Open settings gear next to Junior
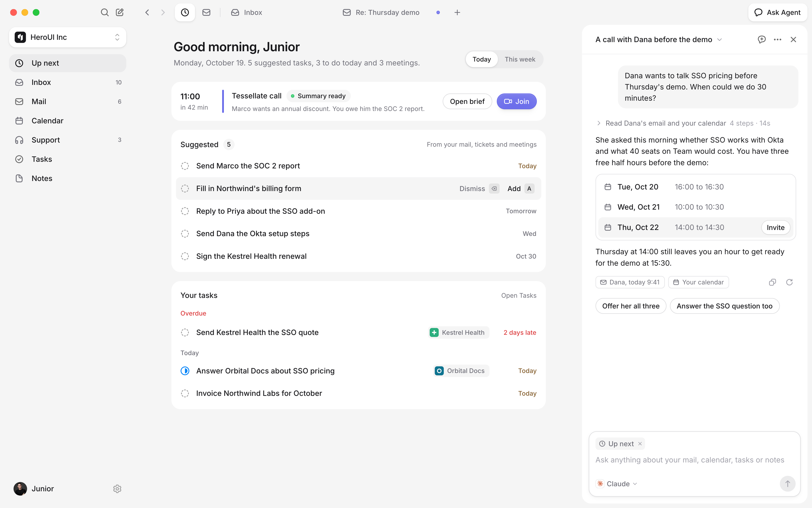The image size is (812, 508). 117,489
